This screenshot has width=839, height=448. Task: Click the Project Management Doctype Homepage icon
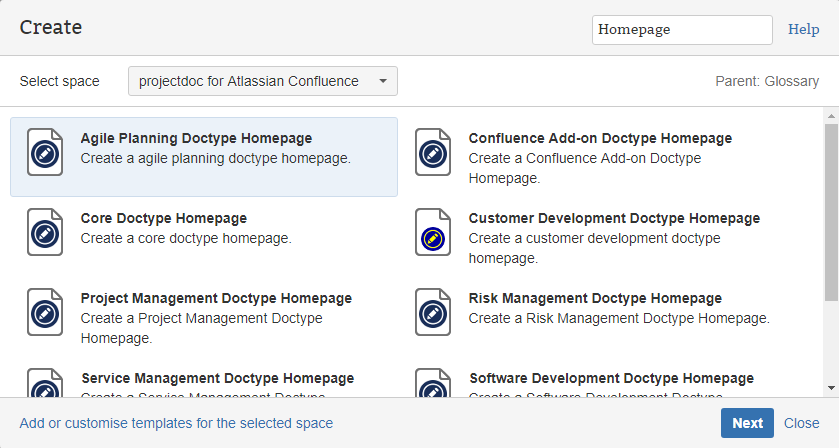point(44,313)
